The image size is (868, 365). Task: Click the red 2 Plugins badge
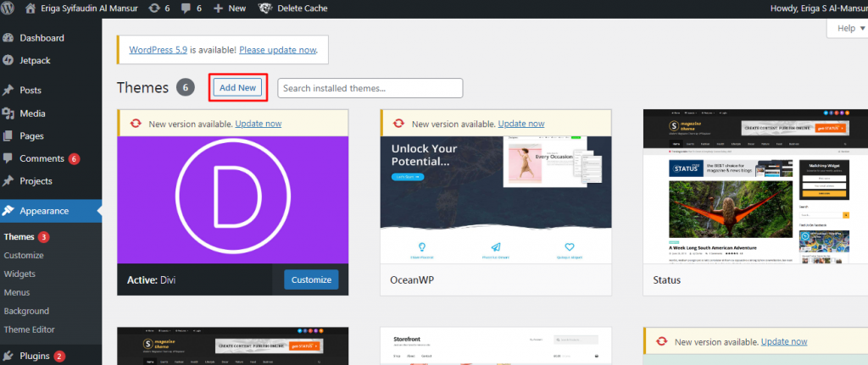(59, 356)
